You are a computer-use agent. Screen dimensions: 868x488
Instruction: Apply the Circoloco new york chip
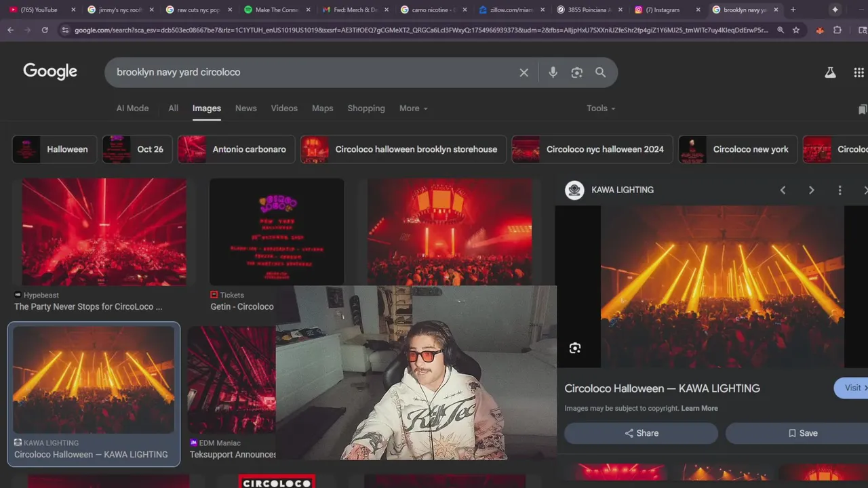738,149
